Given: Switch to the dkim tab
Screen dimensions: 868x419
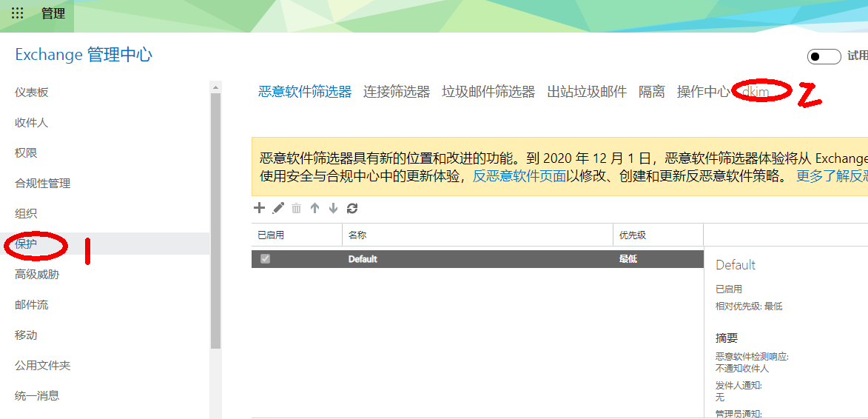Looking at the screenshot, I should (756, 92).
